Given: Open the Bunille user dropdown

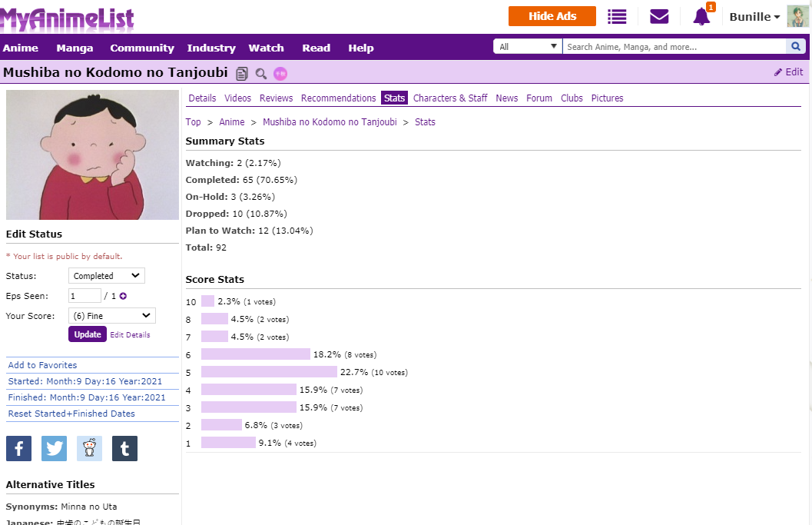Looking at the screenshot, I should click(754, 17).
